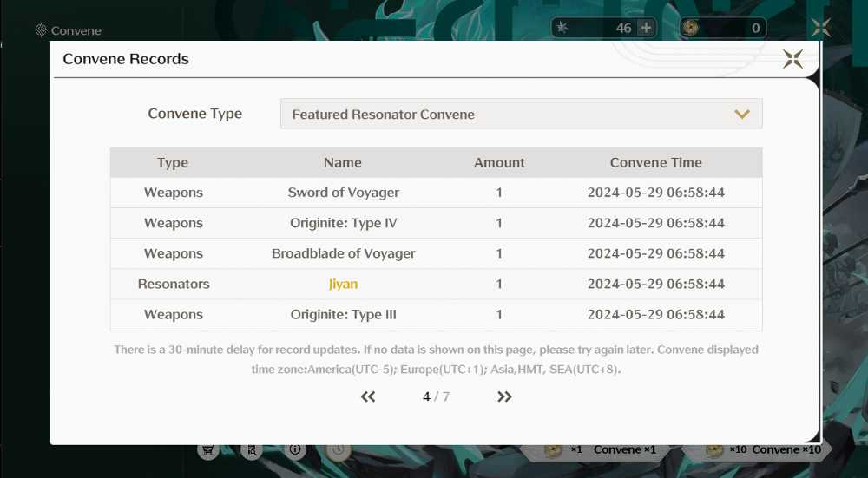
Task: Click the amount 1 in Broadblade of Voyager row
Action: tap(499, 253)
